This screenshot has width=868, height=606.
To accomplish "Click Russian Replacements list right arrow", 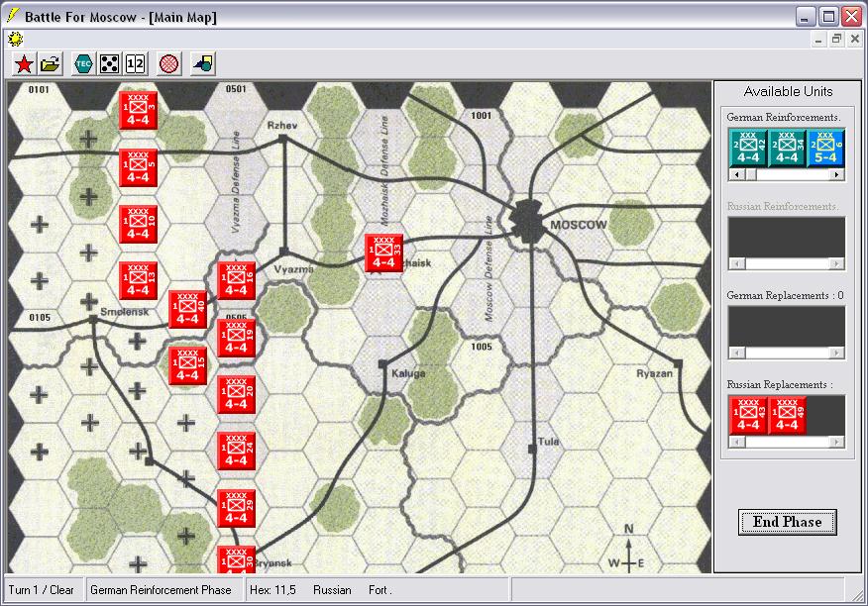I will tap(837, 442).
